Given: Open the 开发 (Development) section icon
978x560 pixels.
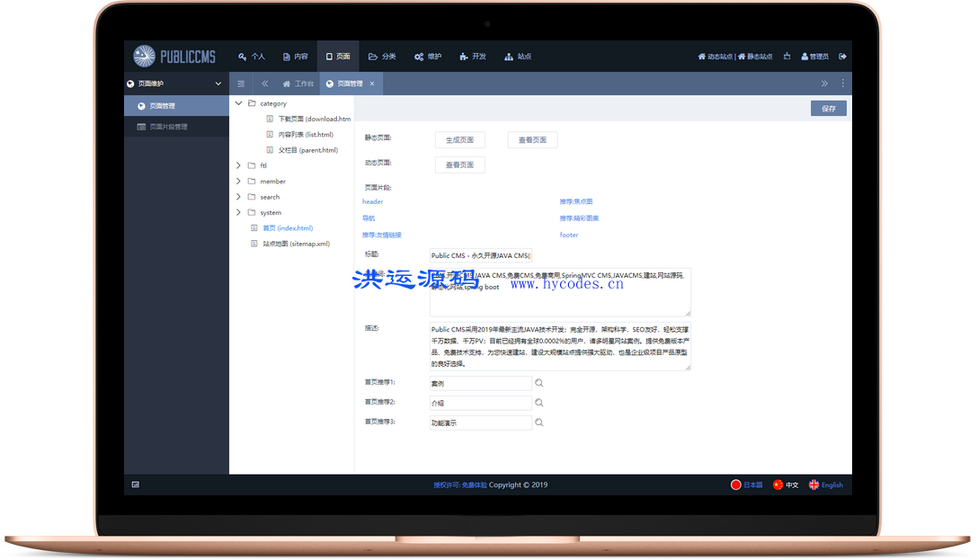Looking at the screenshot, I should coord(463,56).
